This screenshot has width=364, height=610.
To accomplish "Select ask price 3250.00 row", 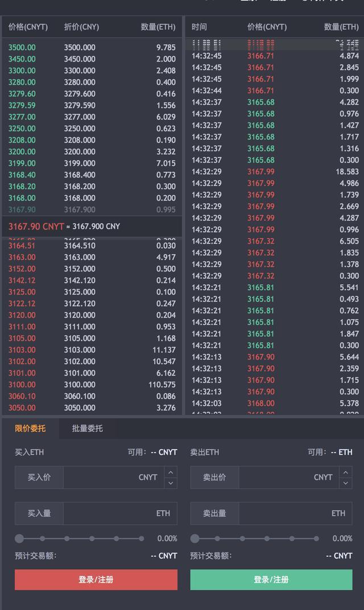I will click(92, 129).
